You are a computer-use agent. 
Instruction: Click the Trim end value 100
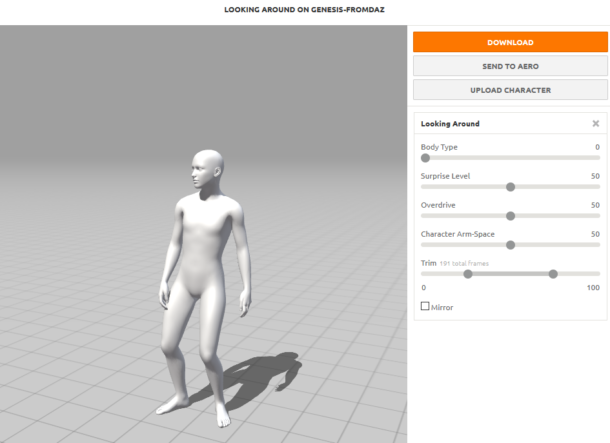pyautogui.click(x=593, y=288)
